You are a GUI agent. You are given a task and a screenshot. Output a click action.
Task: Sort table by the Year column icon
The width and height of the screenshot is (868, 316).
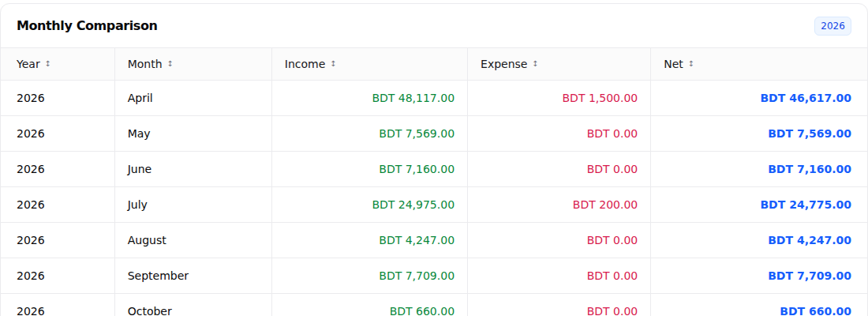pos(47,64)
